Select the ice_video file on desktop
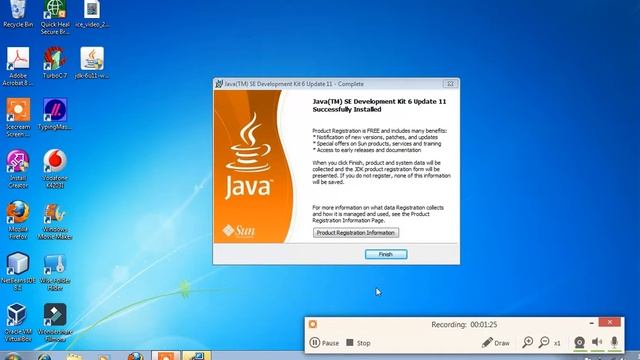The image size is (640, 360). 92,14
